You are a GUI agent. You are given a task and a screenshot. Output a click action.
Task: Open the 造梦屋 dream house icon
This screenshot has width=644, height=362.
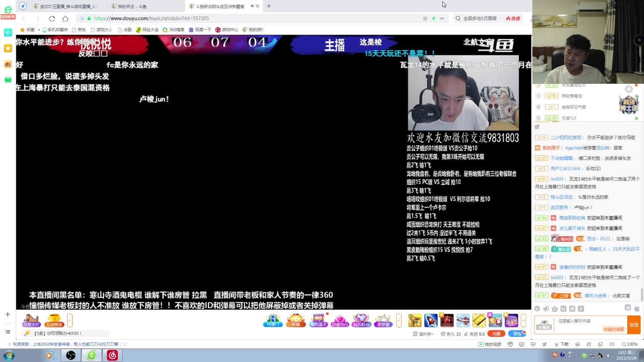pyautogui.click(x=383, y=321)
